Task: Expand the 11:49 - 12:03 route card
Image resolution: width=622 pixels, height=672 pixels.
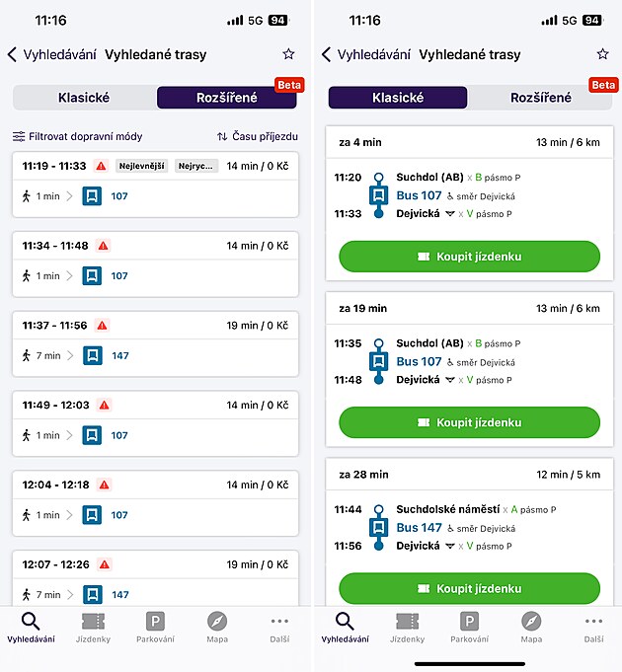Action: pyautogui.click(x=156, y=423)
